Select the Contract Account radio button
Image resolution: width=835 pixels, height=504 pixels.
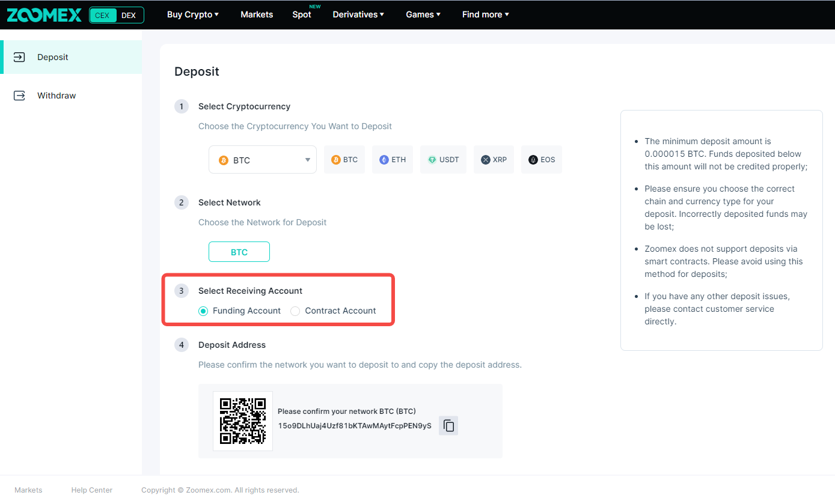click(295, 311)
